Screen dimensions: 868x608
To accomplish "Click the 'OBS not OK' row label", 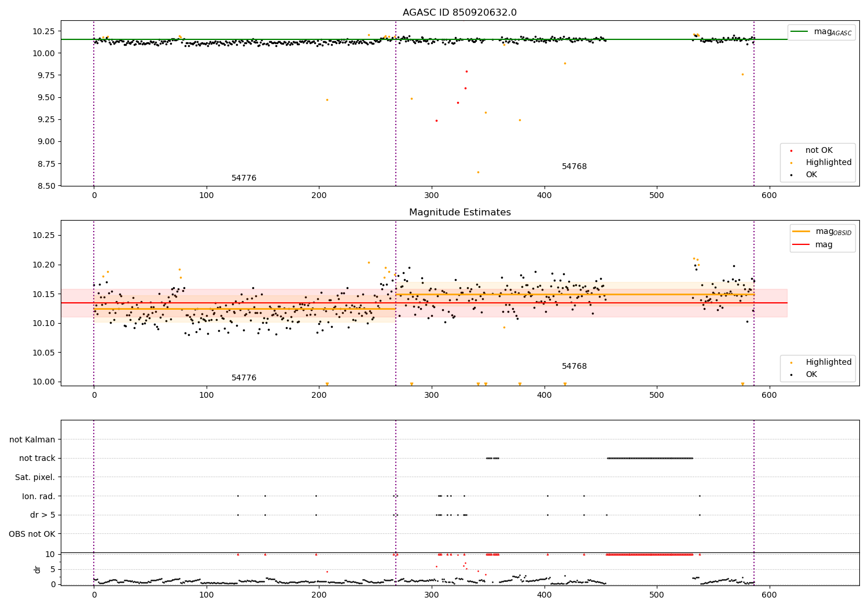I will click(32, 534).
